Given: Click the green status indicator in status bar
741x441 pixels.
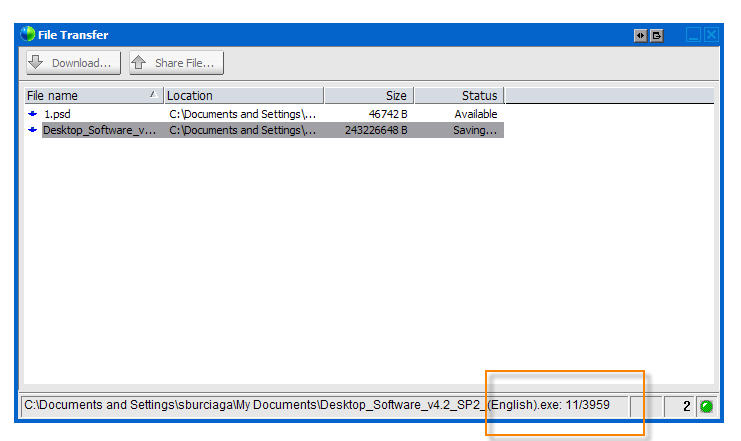Looking at the screenshot, I should tap(706, 407).
